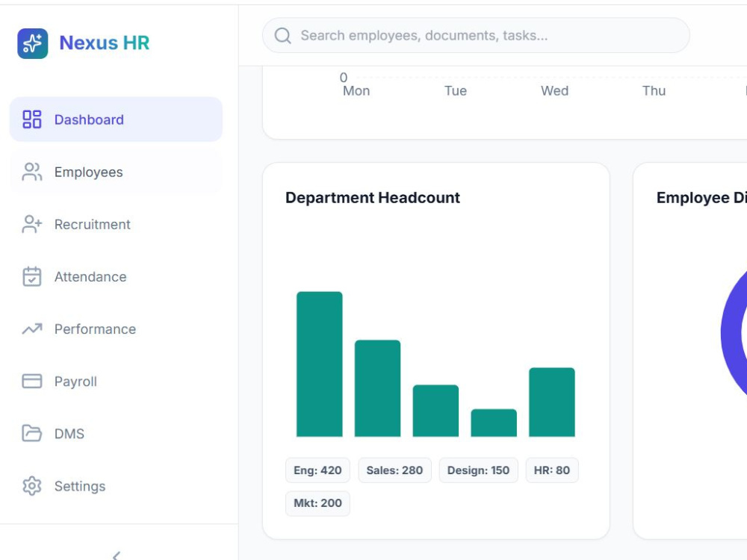Click the search magnifier icon
Image resolution: width=747 pixels, height=560 pixels.
click(x=282, y=35)
